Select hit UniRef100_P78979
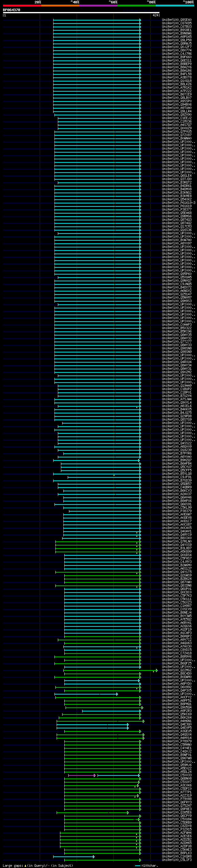The height and width of the screenshot is (868, 197). [x=177, y=741]
